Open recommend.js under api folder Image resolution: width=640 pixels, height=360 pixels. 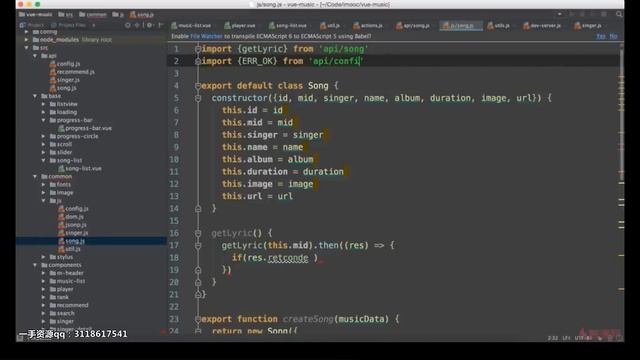(x=72, y=72)
